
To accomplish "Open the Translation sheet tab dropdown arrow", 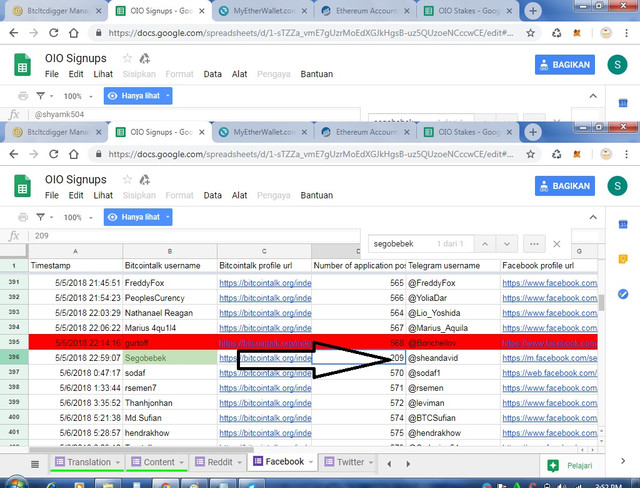I will (118, 462).
